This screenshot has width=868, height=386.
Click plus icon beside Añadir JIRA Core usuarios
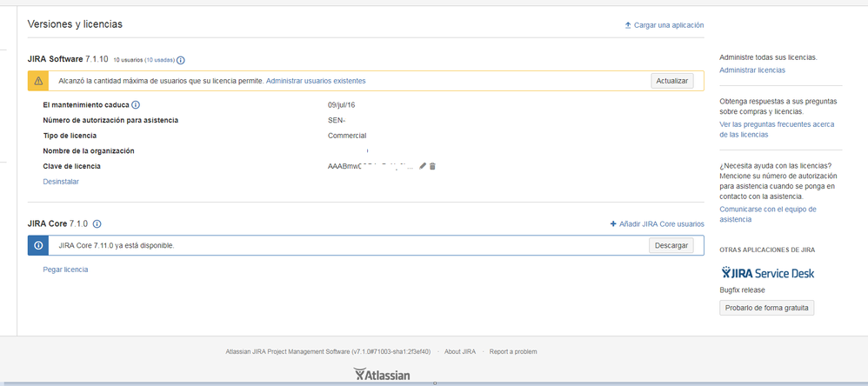[613, 224]
